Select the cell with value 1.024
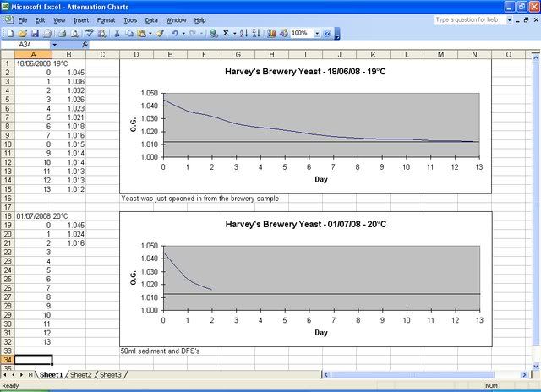 tap(69, 234)
